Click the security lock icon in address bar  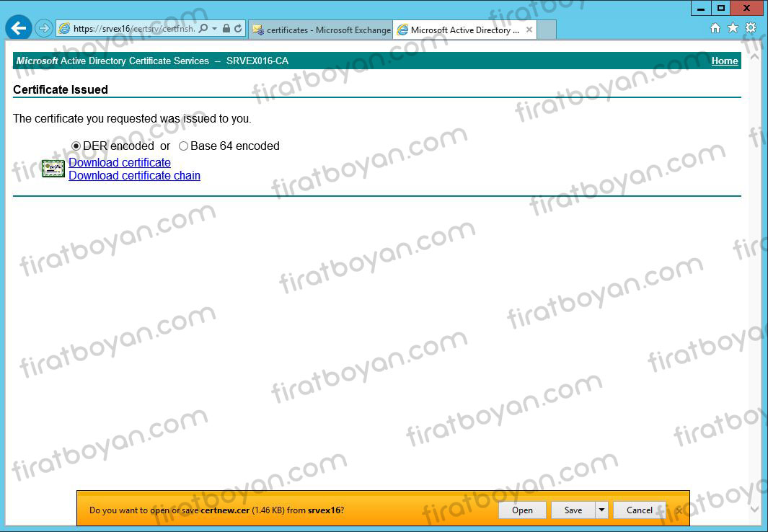click(226, 28)
